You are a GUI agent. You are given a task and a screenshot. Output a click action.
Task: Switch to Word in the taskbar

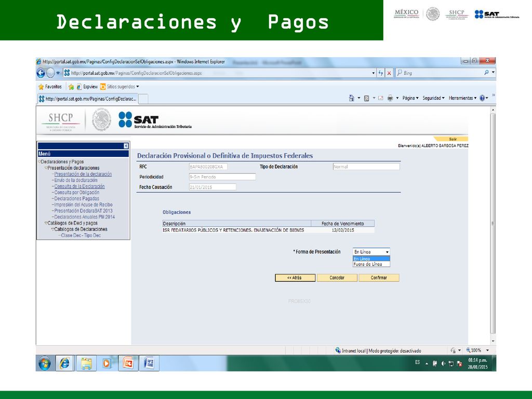(x=149, y=363)
